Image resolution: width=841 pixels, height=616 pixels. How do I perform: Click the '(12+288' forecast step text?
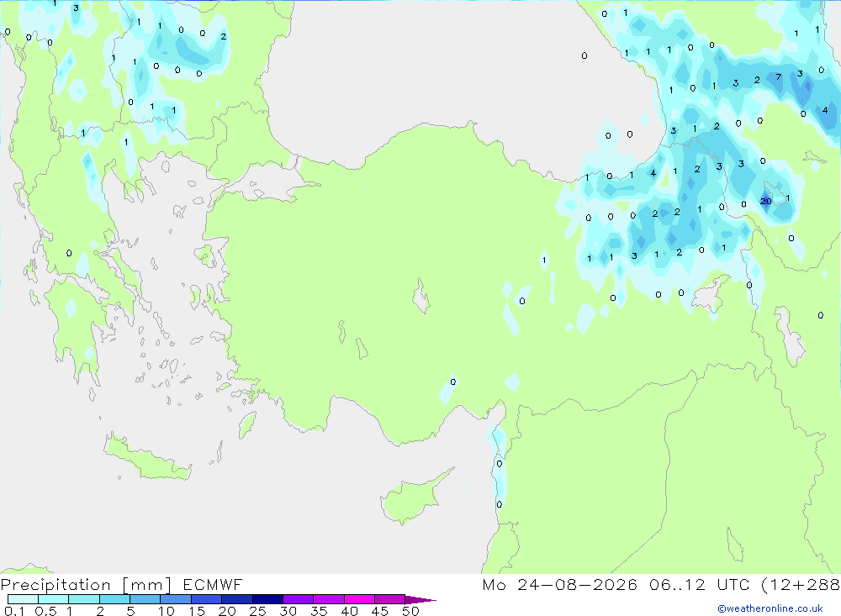point(801,585)
